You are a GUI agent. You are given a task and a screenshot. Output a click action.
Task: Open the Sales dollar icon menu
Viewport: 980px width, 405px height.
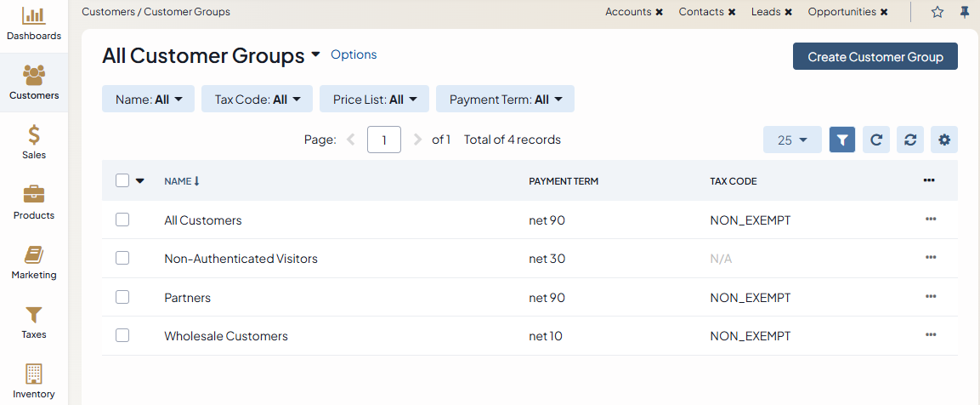coord(34,135)
